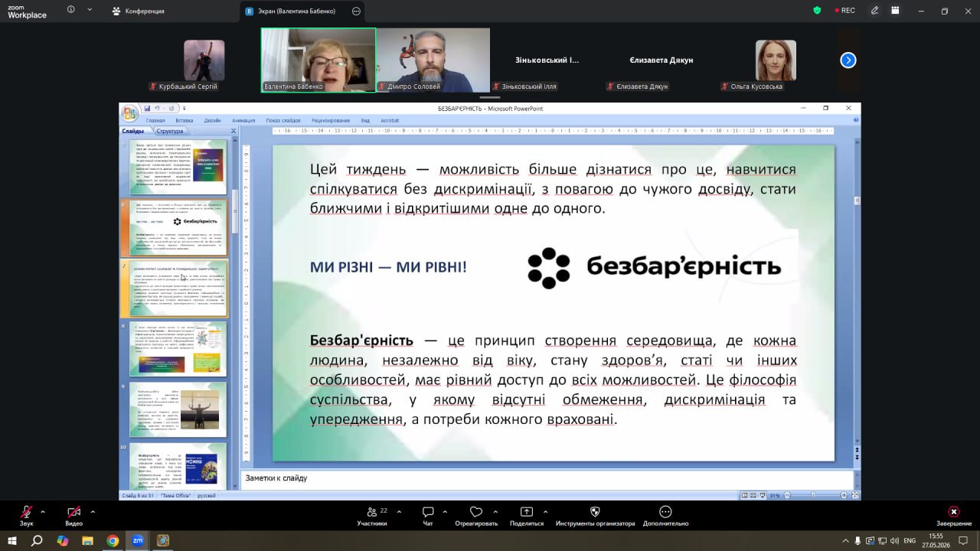Click the Слайд 6 из 31 status text
Viewport: 980px width, 551px height.
tap(139, 496)
